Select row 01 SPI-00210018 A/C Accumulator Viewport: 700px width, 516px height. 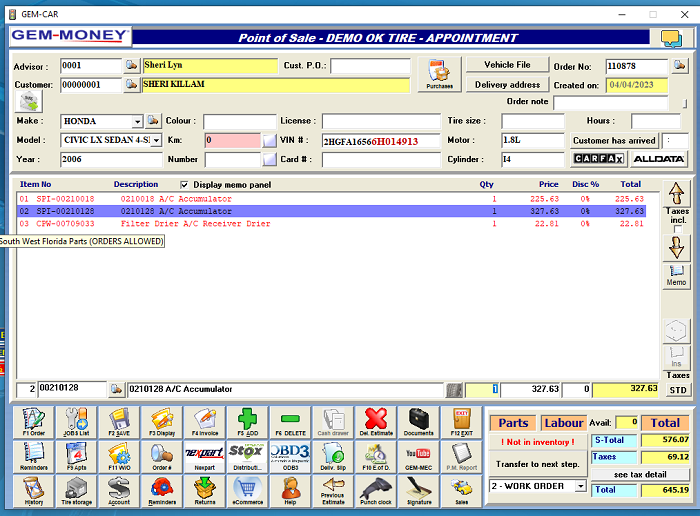(x=331, y=199)
